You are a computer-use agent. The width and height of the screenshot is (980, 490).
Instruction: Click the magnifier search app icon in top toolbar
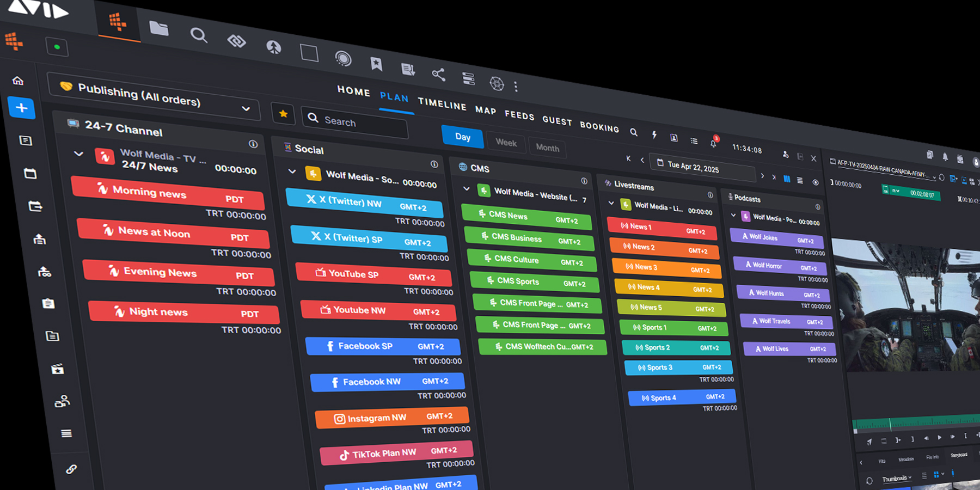[x=199, y=35]
